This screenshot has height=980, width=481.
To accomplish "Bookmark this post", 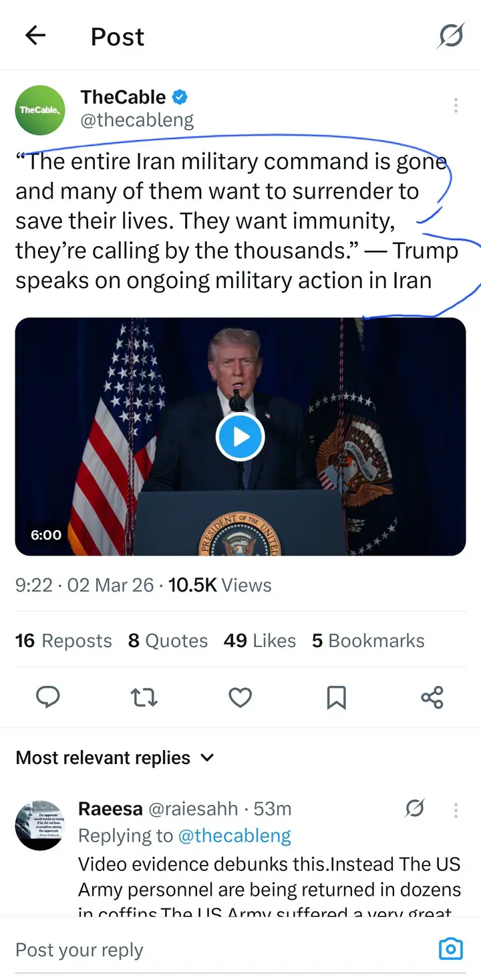I will click(336, 698).
